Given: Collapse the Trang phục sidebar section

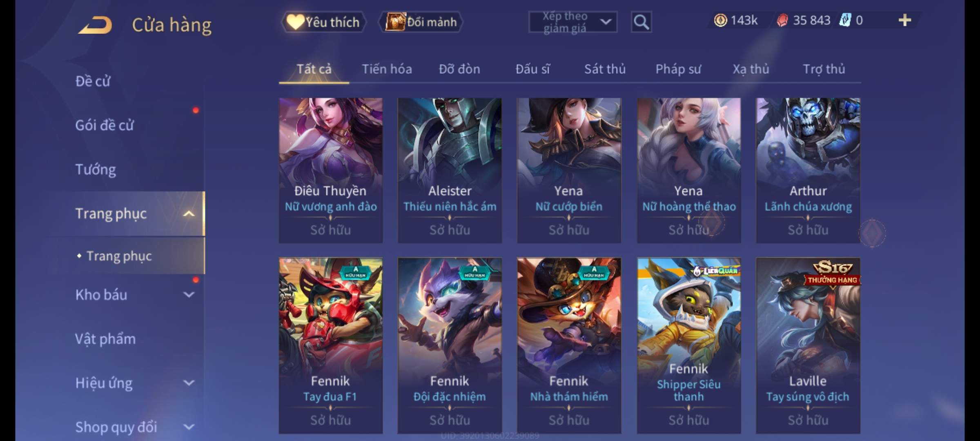Looking at the screenshot, I should point(189,214).
